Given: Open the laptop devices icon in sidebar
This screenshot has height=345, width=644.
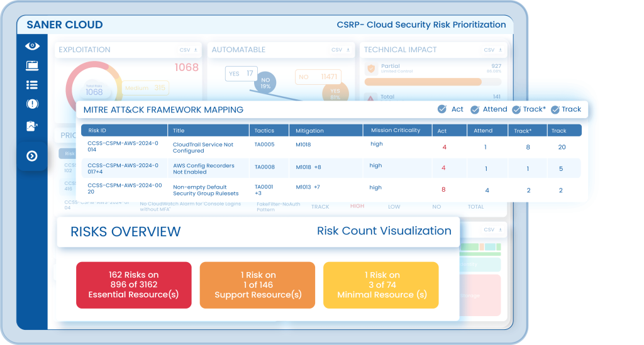Looking at the screenshot, I should (32, 65).
